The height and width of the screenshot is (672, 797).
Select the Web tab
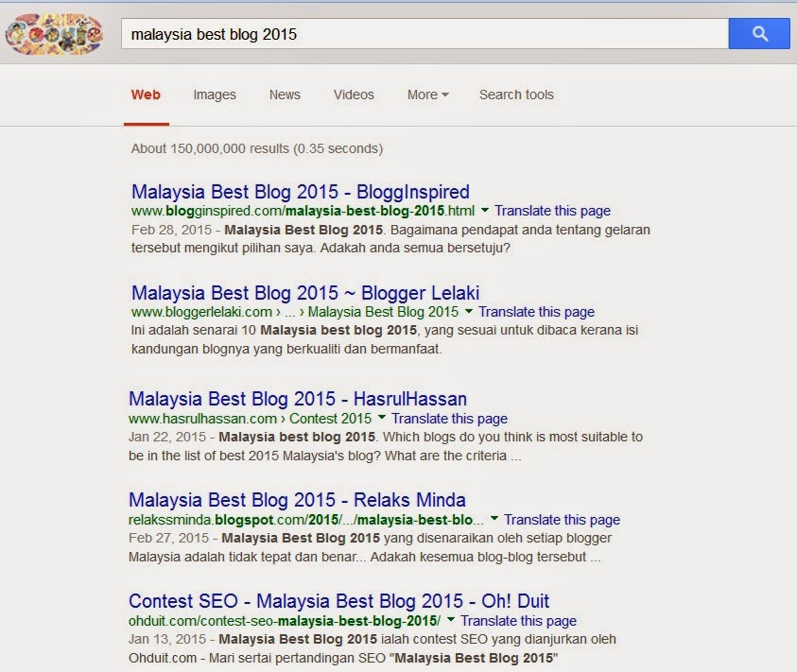(x=146, y=95)
